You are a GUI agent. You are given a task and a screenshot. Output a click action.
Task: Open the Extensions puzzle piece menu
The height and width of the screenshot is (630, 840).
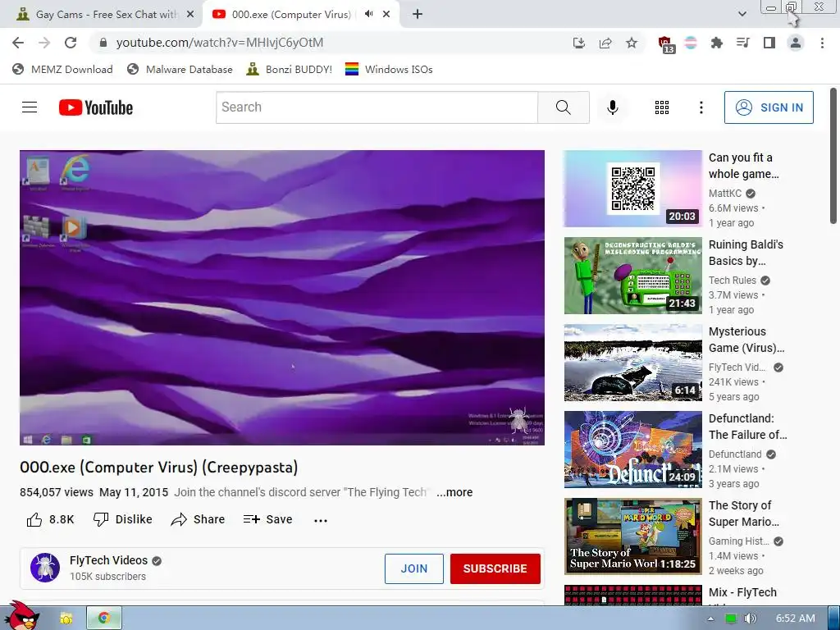[716, 43]
